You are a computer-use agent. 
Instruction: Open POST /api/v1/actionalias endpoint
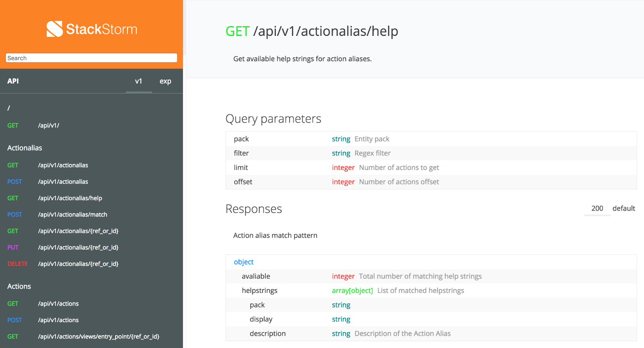point(63,182)
